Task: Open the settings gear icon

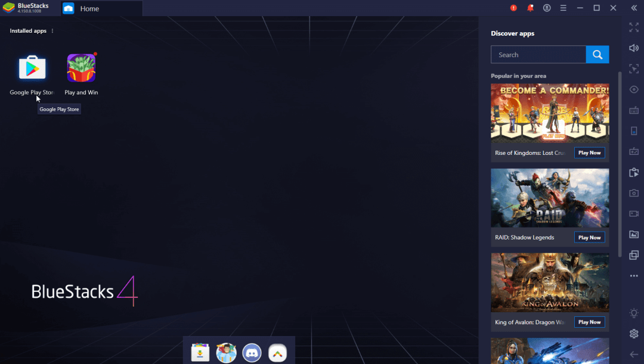Action: [634, 334]
